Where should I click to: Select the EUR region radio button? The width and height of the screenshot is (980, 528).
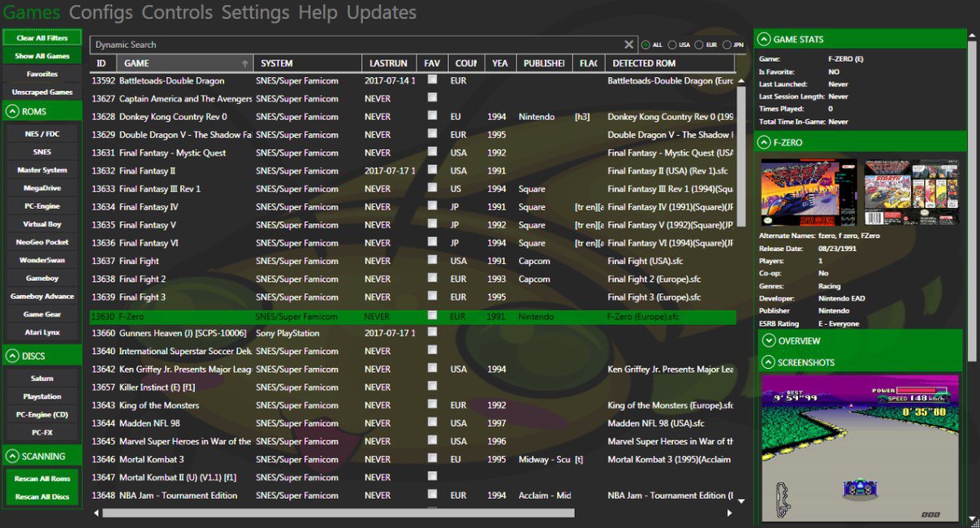pos(698,45)
